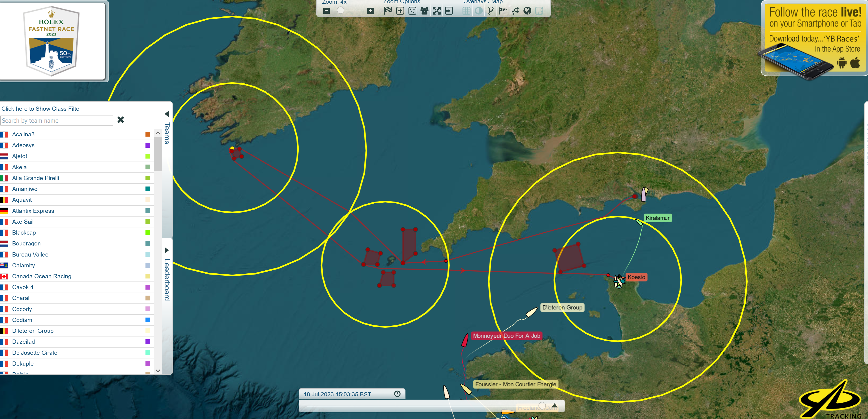Expand the Leaderboard panel with right arrow
The image size is (868, 419).
pos(166,250)
